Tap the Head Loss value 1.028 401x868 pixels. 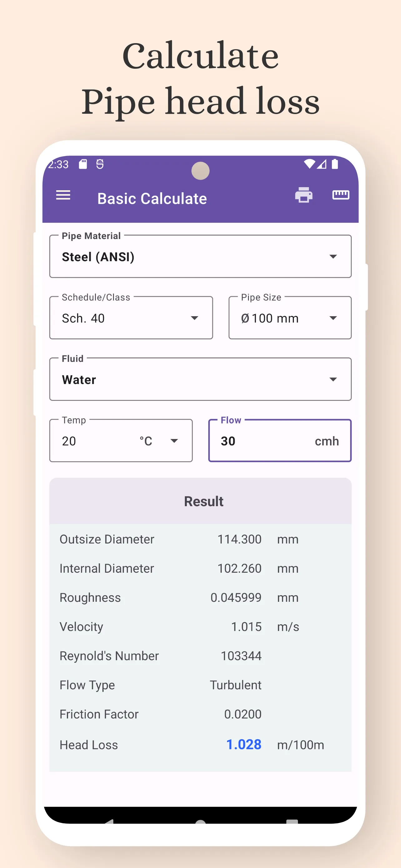point(244,744)
